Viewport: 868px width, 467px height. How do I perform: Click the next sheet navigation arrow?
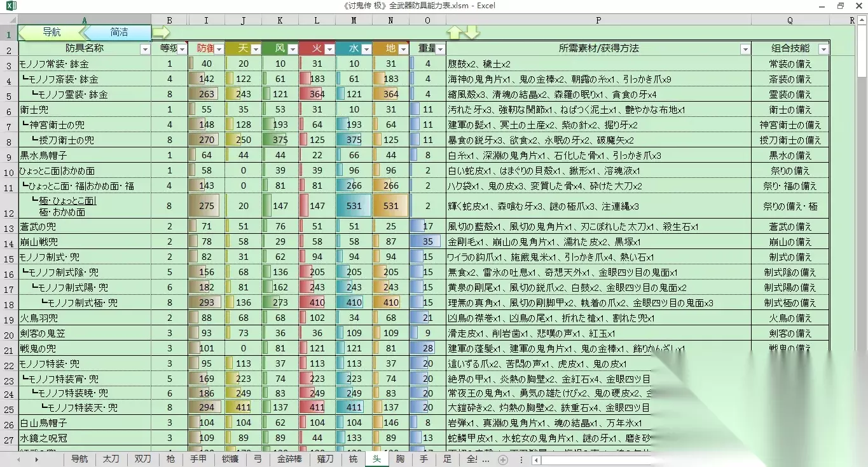click(37, 459)
